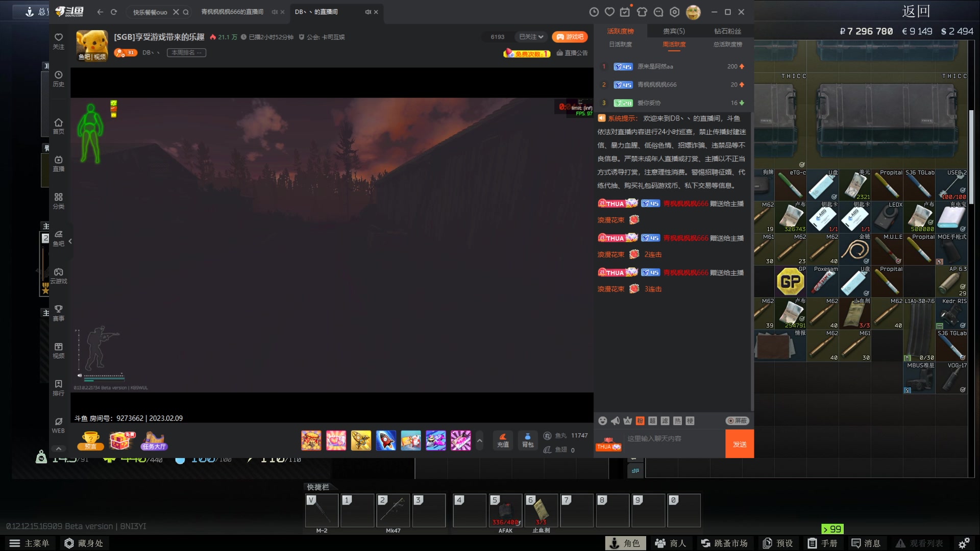Click the 本周排名 rank badge
The width and height of the screenshot is (980, 551).
tap(186, 53)
